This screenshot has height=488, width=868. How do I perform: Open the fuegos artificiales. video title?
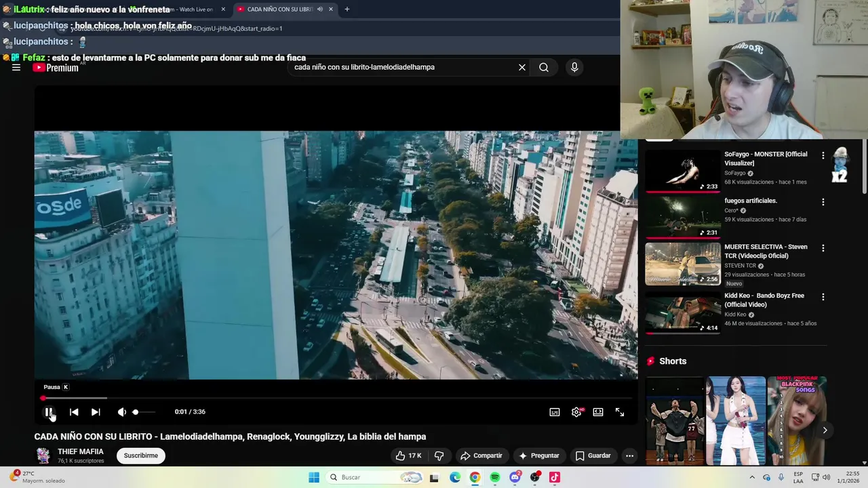point(751,201)
